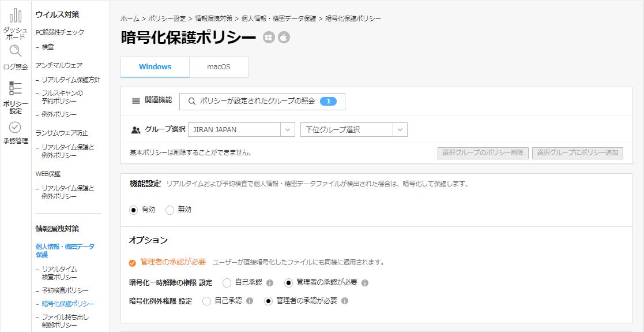This screenshot has width=644, height=332.
Task: Open the JIRAN JAPAN group dropdown
Action: pyautogui.click(x=242, y=129)
